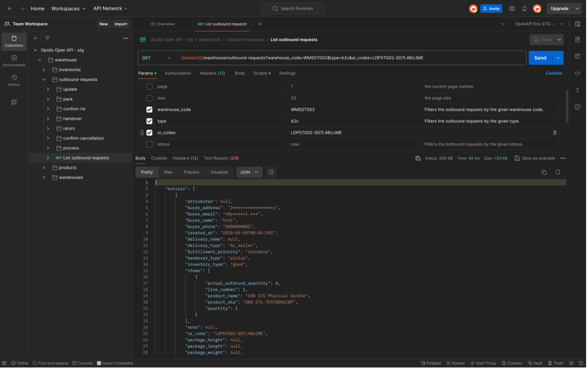
Task: Open the documentation icon in the right sidebar
Action: pos(579,40)
